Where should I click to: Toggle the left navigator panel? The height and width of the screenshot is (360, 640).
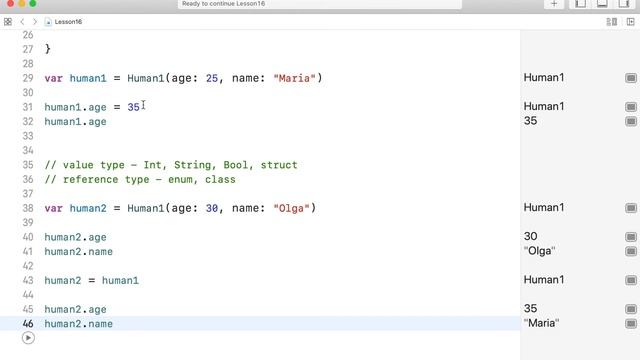[x=580, y=4]
